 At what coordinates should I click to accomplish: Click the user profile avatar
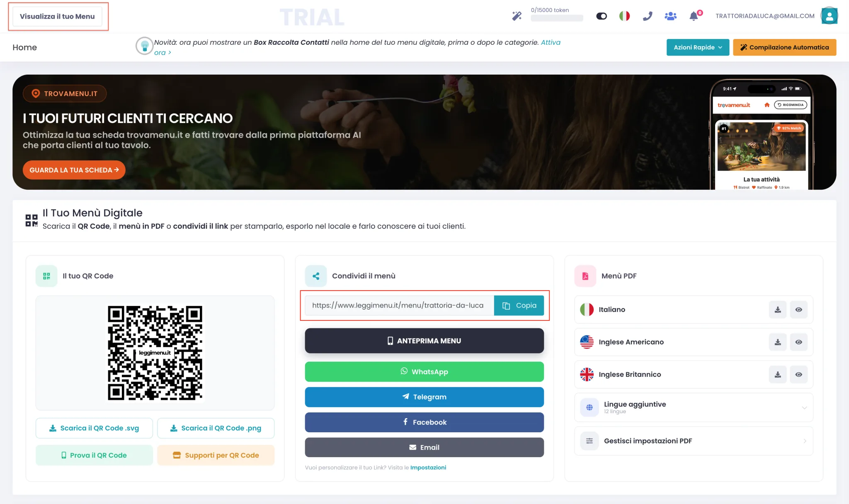point(829,16)
